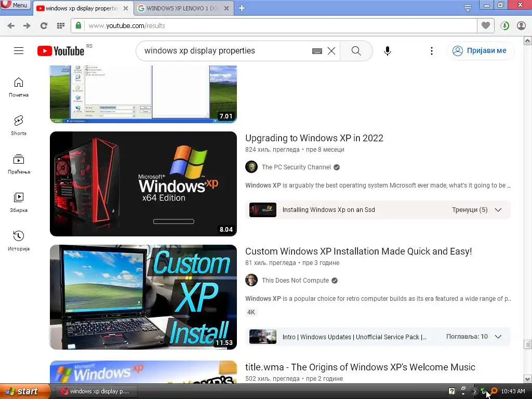Image resolution: width=532 pixels, height=399 pixels.
Task: Go back to the previous page
Action: (11, 26)
